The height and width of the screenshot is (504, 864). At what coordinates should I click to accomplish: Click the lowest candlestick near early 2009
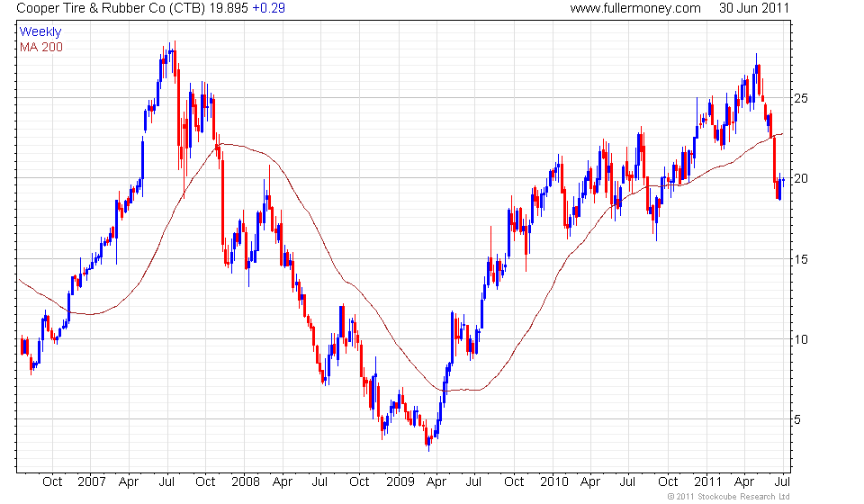point(429,442)
